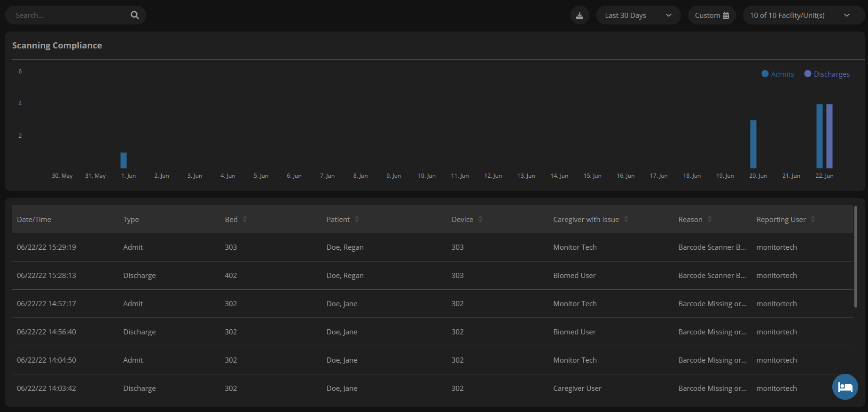
Task: Click the floating bed icon button
Action: 845,387
